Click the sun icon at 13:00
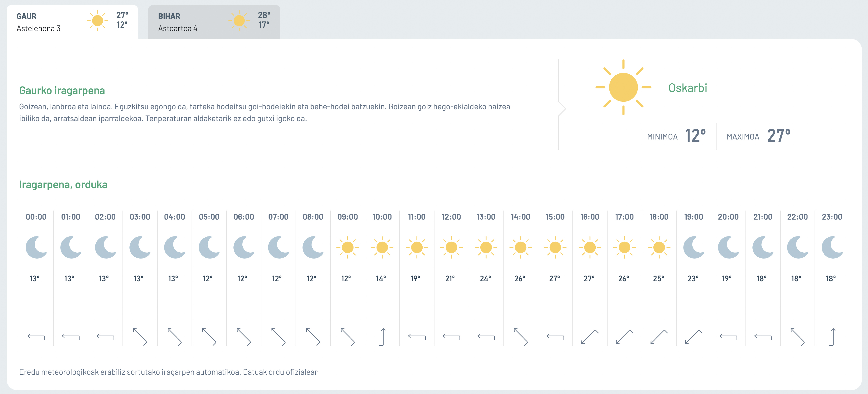The width and height of the screenshot is (868, 394). click(486, 247)
